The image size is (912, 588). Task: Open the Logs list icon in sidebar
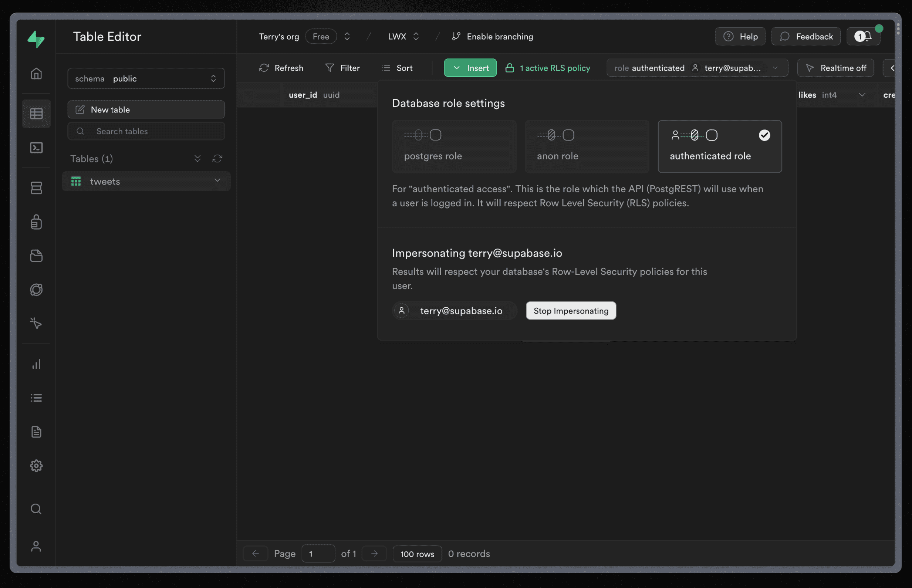pyautogui.click(x=36, y=398)
